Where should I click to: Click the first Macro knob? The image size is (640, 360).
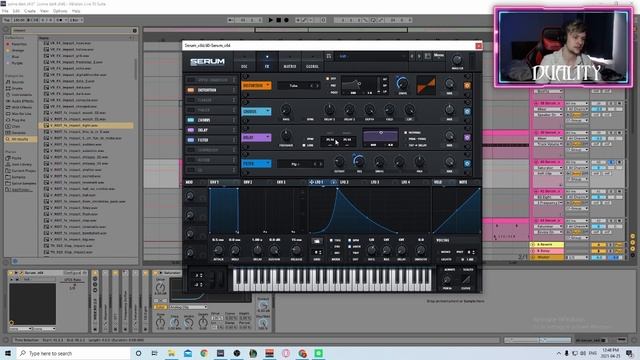pyautogui.click(x=190, y=196)
